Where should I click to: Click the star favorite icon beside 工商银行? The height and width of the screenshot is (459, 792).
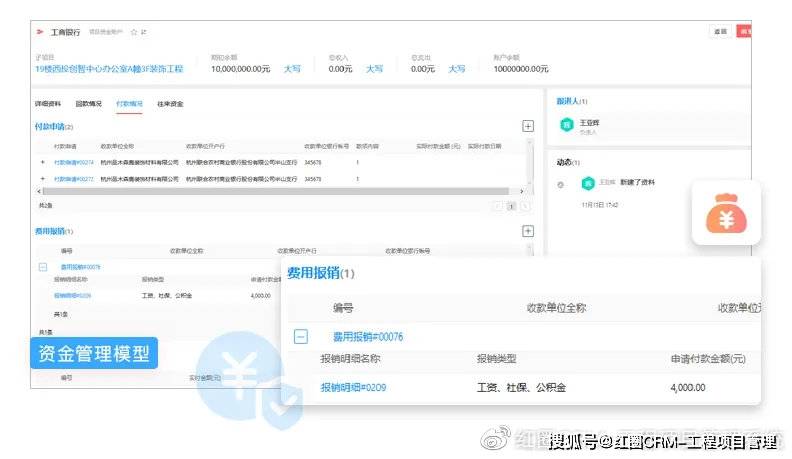pos(134,32)
